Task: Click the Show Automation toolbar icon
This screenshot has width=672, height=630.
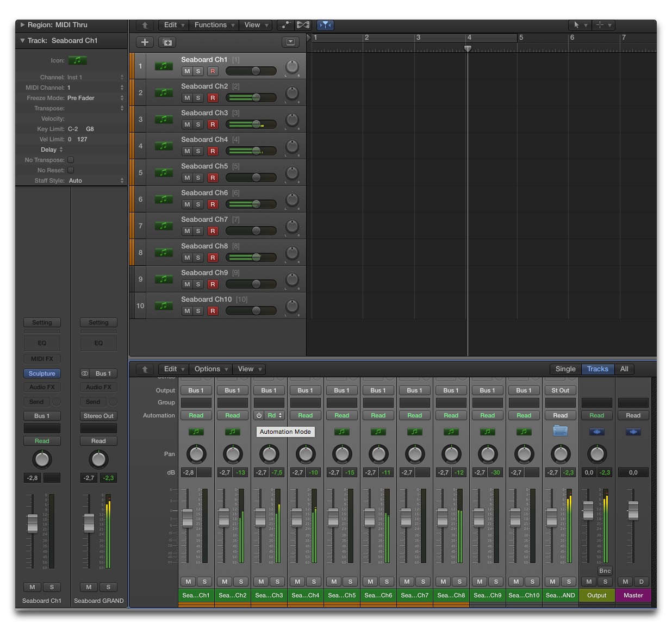Action: pyautogui.click(x=285, y=25)
